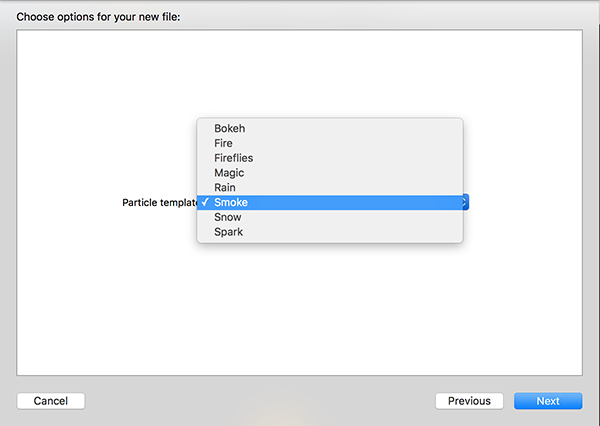Continue with the blue Next button
Screen dimensions: 600x426
[x=548, y=401]
